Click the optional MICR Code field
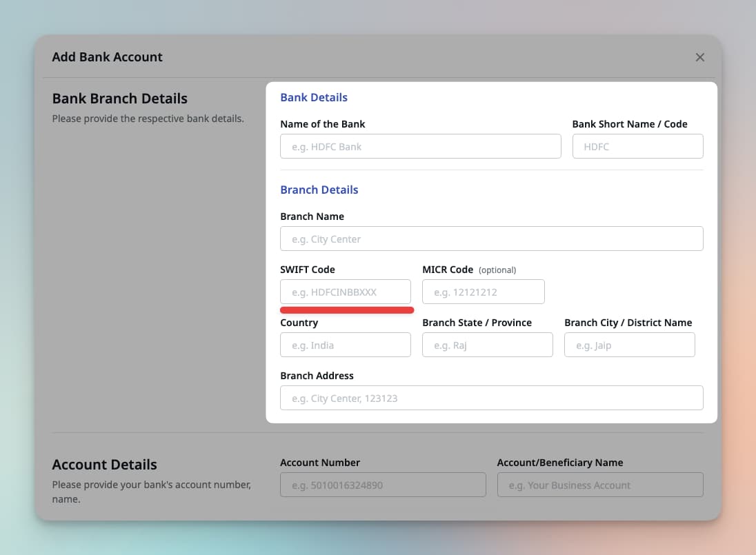This screenshot has height=555, width=756. pyautogui.click(x=483, y=292)
